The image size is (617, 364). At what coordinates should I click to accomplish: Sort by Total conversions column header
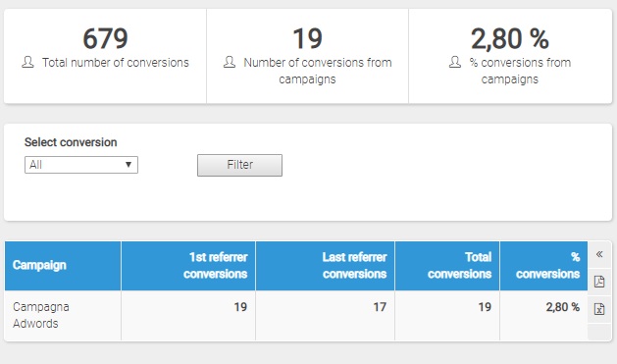[x=460, y=266]
